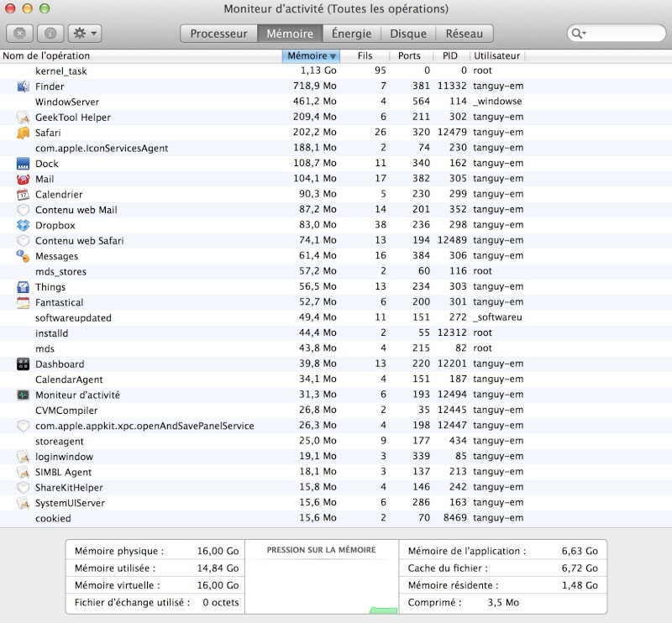Image resolution: width=672 pixels, height=623 pixels.
Task: Click the Contenu web Mail shield icon
Action: pos(24,210)
